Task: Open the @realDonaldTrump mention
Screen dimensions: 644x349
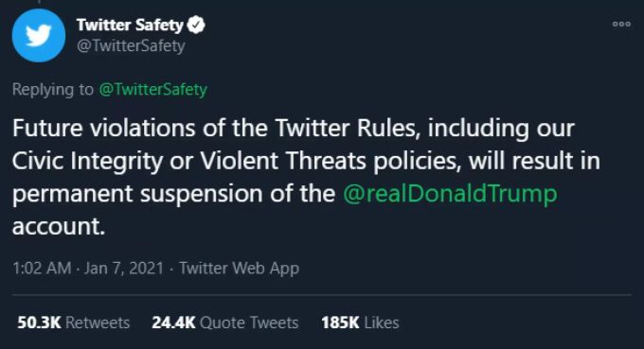Action: pos(450,194)
